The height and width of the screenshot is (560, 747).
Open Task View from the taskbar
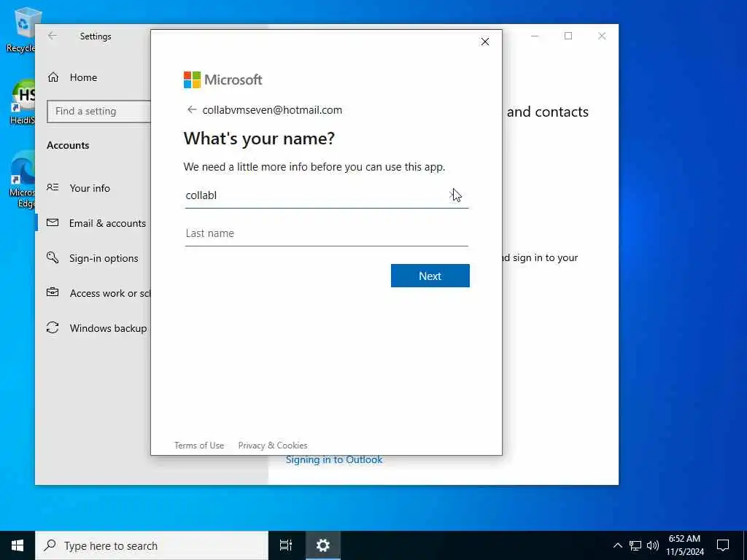tap(286, 545)
